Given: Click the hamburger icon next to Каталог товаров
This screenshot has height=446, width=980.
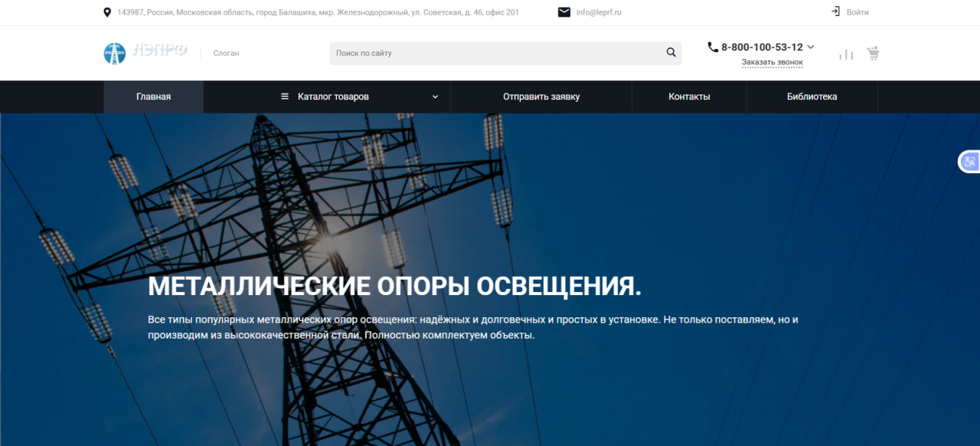Looking at the screenshot, I should 285,97.
